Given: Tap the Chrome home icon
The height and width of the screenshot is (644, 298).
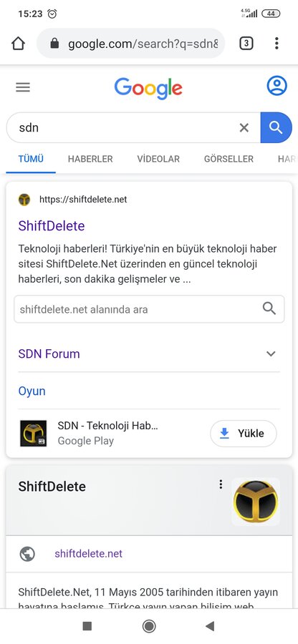Looking at the screenshot, I should pyautogui.click(x=18, y=44).
